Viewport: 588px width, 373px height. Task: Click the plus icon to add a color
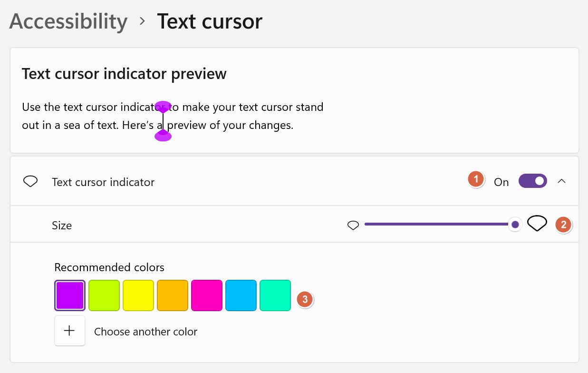tap(69, 330)
